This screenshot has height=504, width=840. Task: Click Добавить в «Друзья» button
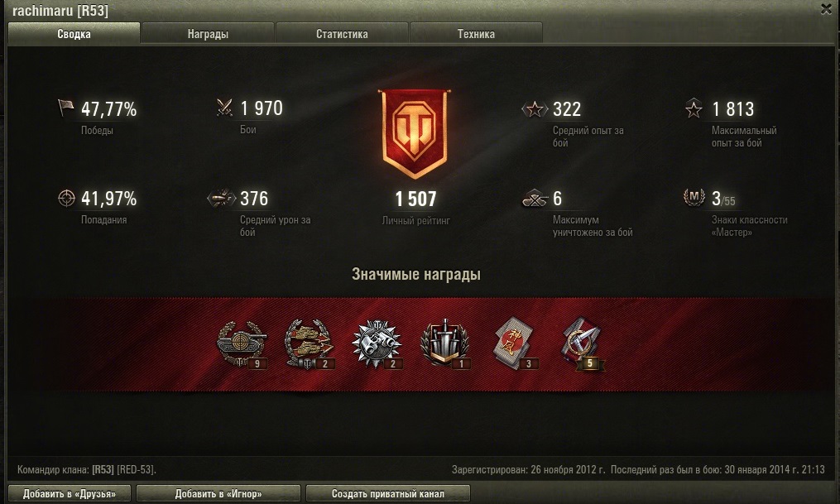tap(70, 494)
